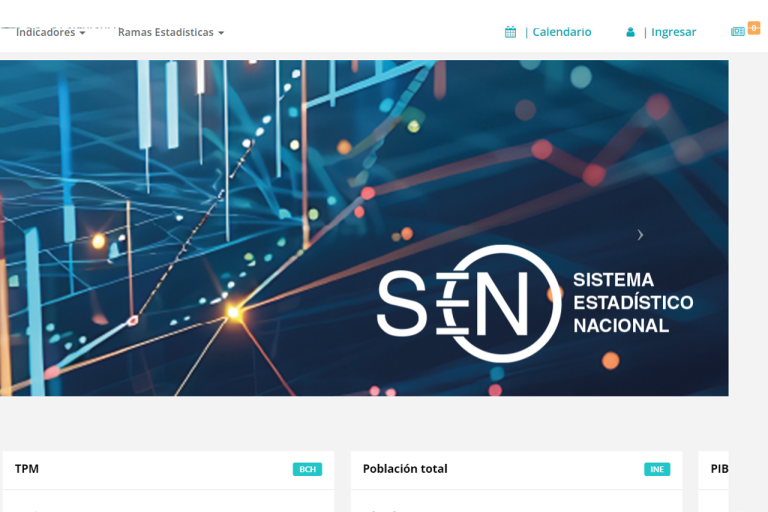Expand the Indicadores dropdown menu
Viewport: 768px width, 512px height.
click(50, 32)
